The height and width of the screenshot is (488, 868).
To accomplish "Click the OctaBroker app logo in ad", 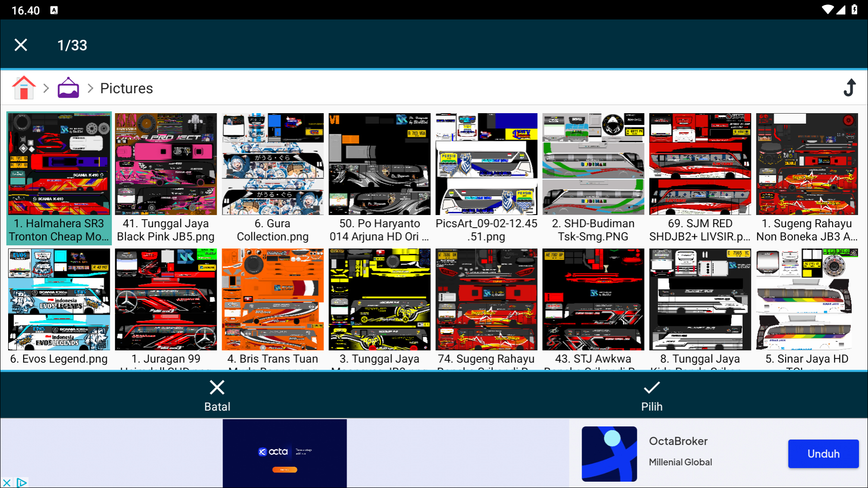I will 609,454.
